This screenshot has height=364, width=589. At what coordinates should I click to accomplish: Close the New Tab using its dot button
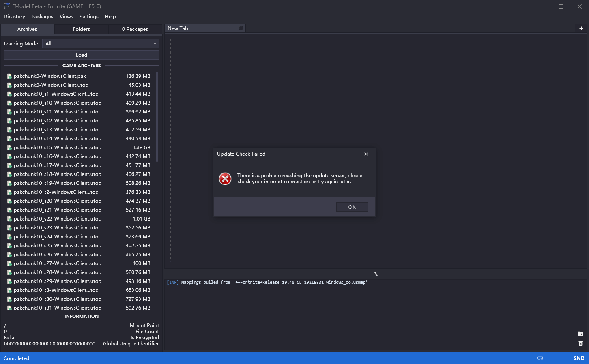click(x=241, y=28)
